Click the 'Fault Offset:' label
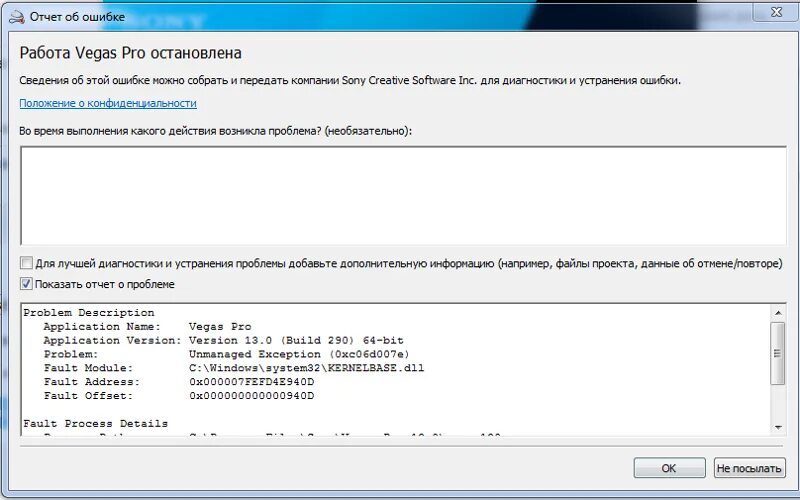The image size is (800, 500). [88, 395]
